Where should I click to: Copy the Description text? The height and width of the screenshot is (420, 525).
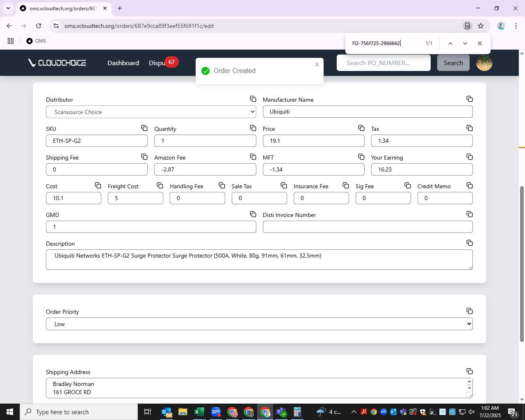tap(470, 243)
